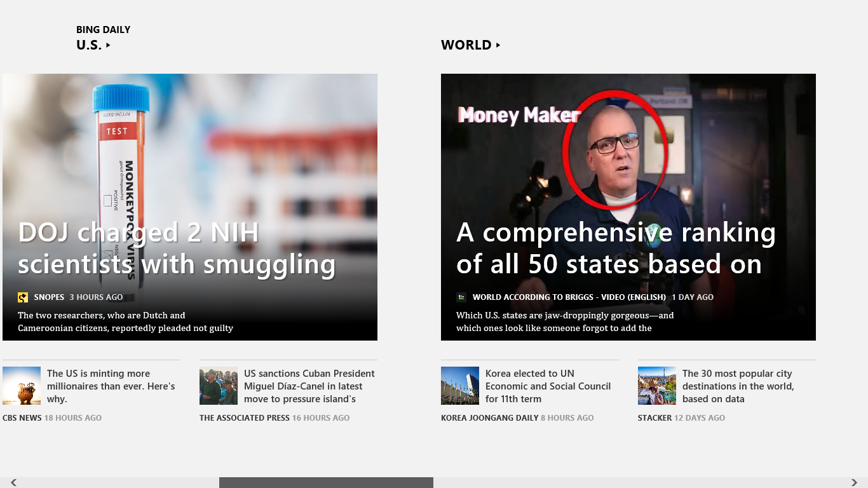
Task: Click the WORLD ACCORDING TO BRIGGS source label
Action: 569,297
